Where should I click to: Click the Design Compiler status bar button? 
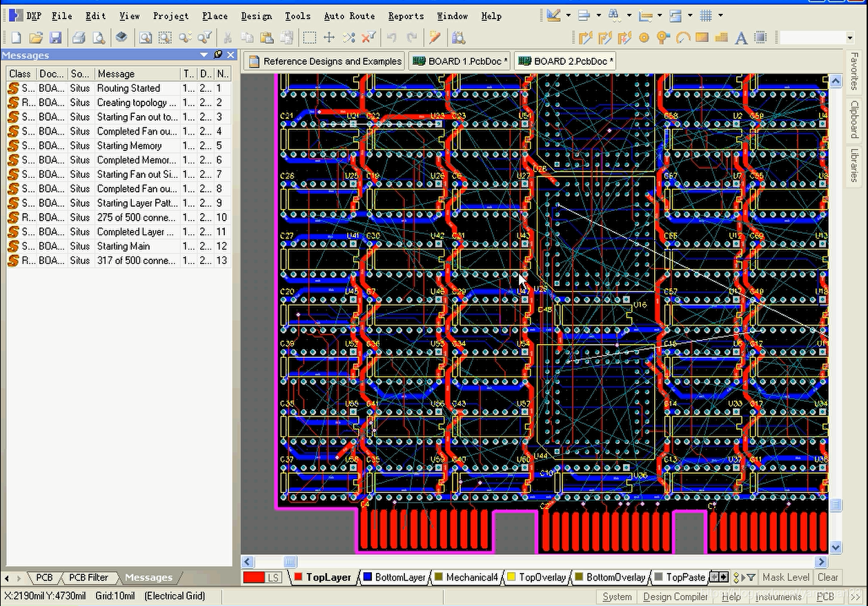coord(675,596)
